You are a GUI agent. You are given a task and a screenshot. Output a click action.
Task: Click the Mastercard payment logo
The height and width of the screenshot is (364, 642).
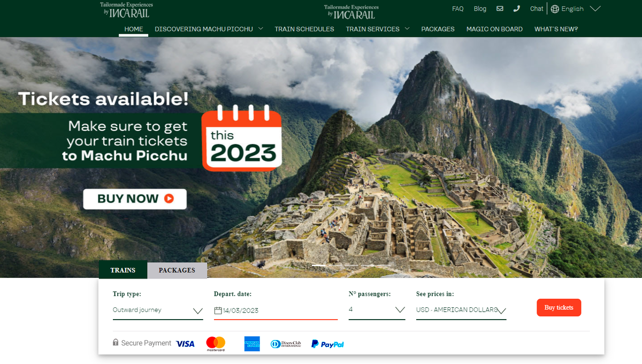point(216,344)
